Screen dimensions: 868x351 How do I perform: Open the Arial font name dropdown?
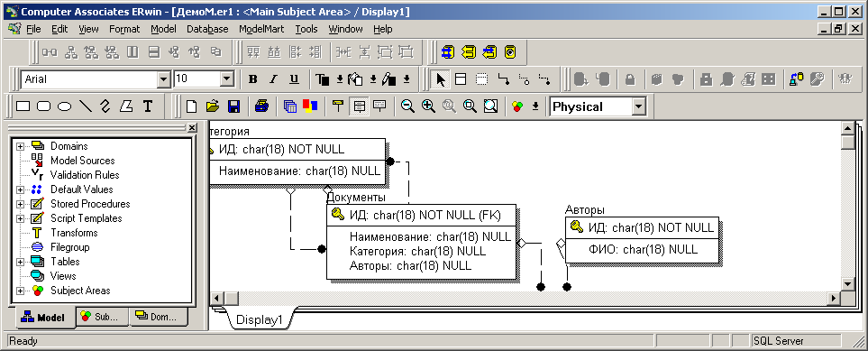tap(164, 79)
